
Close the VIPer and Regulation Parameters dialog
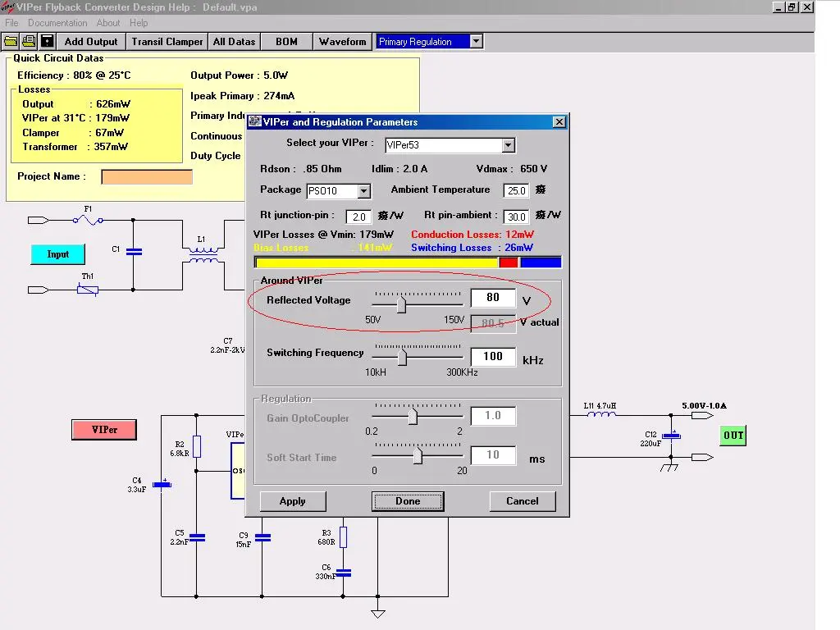click(x=559, y=121)
